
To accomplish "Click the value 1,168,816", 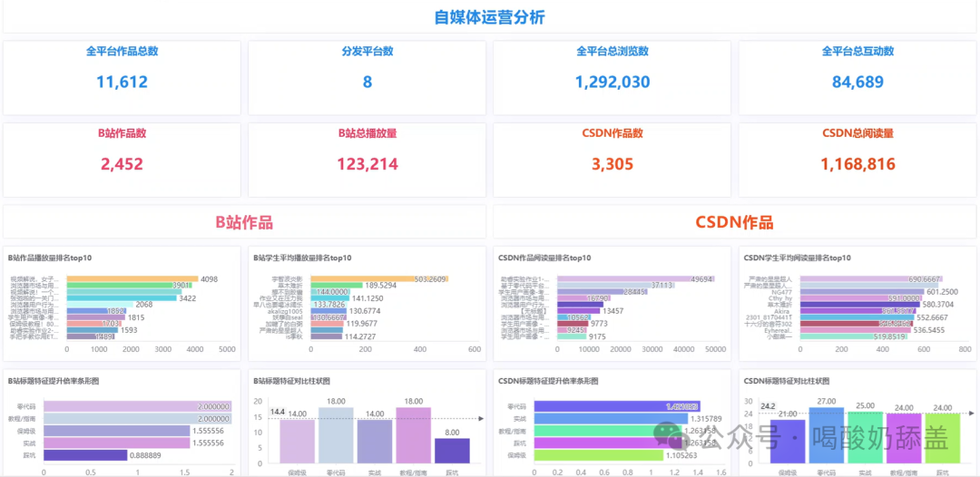I will tap(858, 163).
